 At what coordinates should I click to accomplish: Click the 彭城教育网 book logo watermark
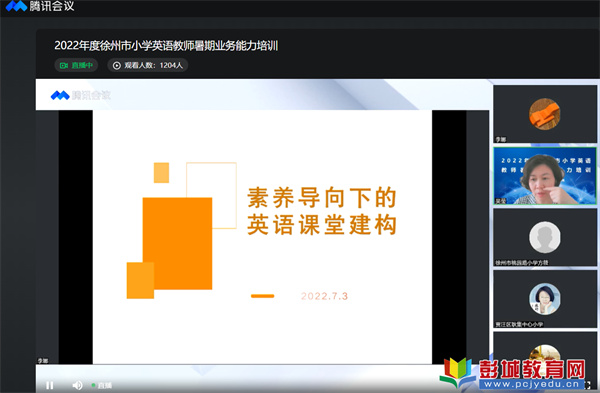[458, 372]
